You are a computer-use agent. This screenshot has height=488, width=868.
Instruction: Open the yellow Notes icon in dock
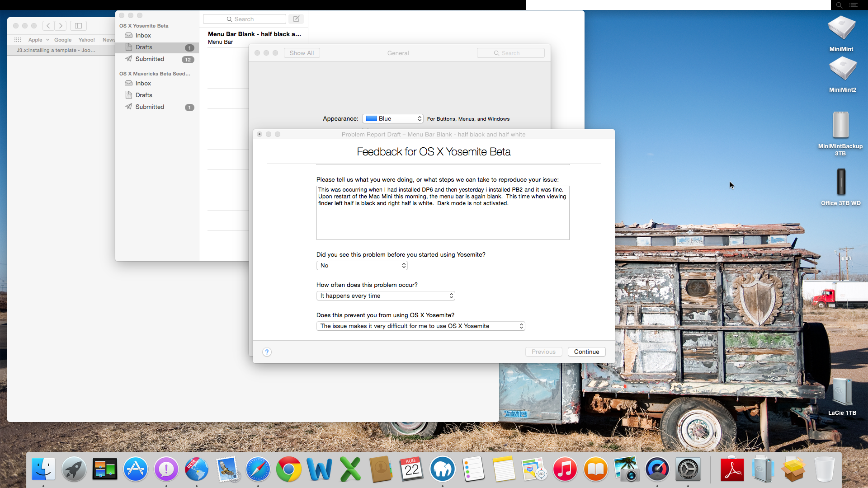tap(504, 469)
